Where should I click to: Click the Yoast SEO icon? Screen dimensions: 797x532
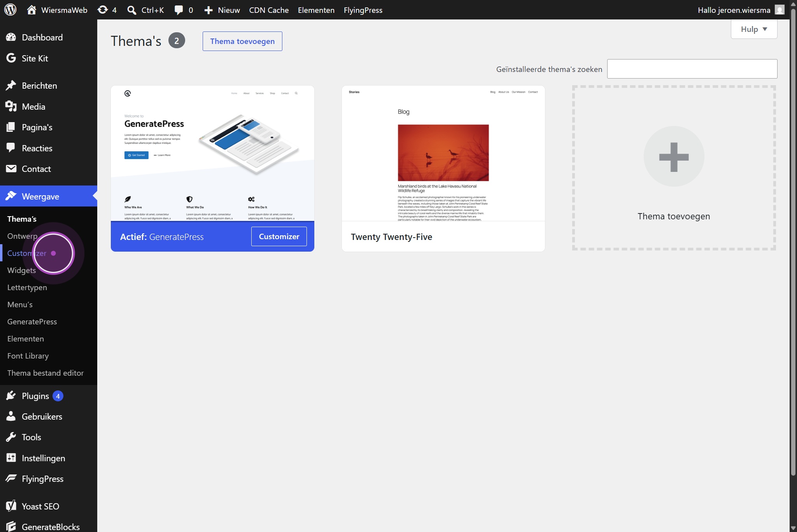(11, 506)
